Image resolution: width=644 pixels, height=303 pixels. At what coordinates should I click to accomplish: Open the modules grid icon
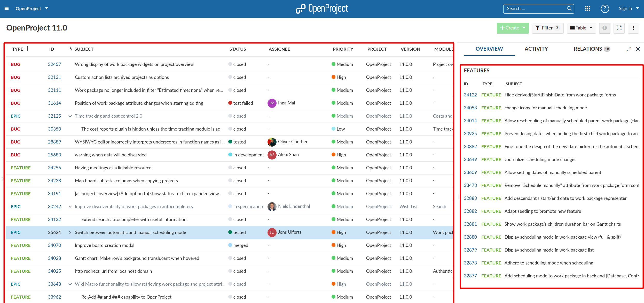pos(587,8)
